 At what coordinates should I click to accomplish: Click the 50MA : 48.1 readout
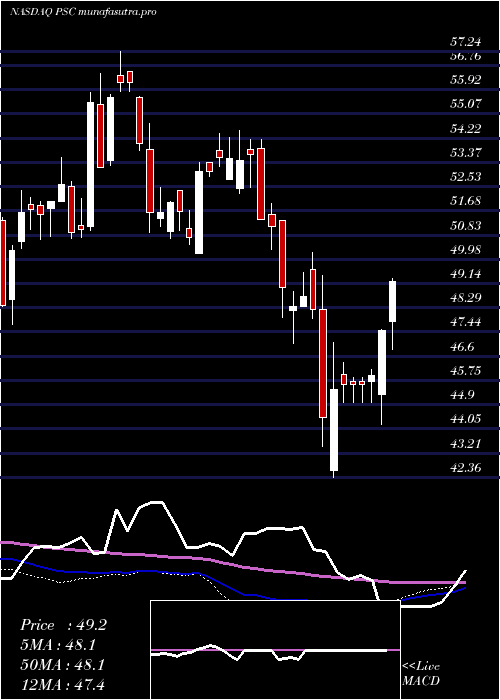62,665
